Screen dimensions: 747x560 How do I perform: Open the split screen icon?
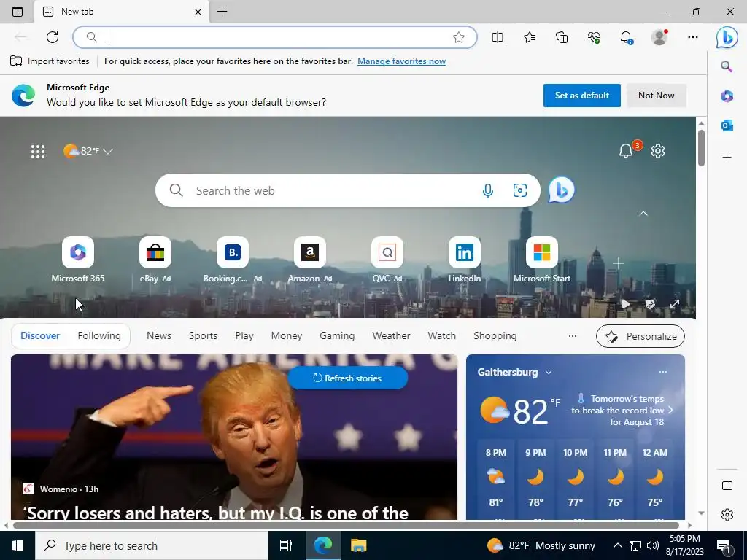coord(498,37)
